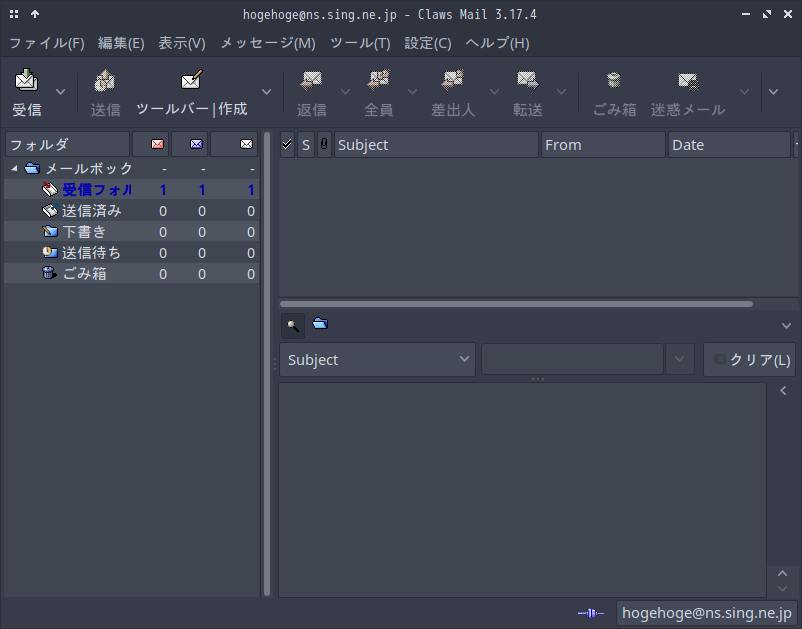Viewport: 802px width, 629px height.
Task: Open the メッセージ(M) menu
Action: click(268, 43)
